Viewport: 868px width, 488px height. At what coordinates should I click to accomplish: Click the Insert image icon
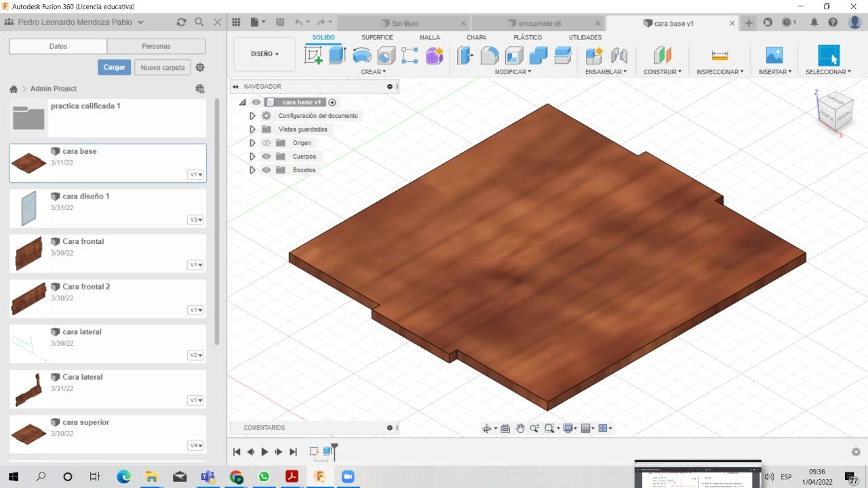pyautogui.click(x=774, y=56)
